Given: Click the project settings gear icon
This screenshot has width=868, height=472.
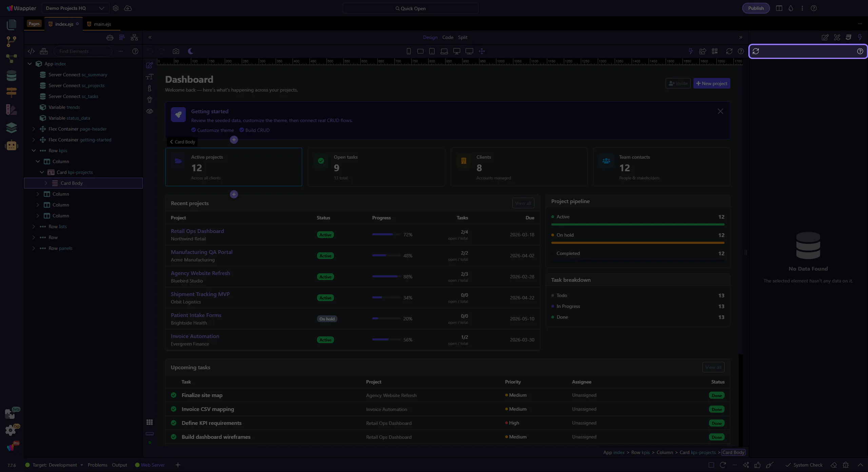Looking at the screenshot, I should tap(116, 8).
